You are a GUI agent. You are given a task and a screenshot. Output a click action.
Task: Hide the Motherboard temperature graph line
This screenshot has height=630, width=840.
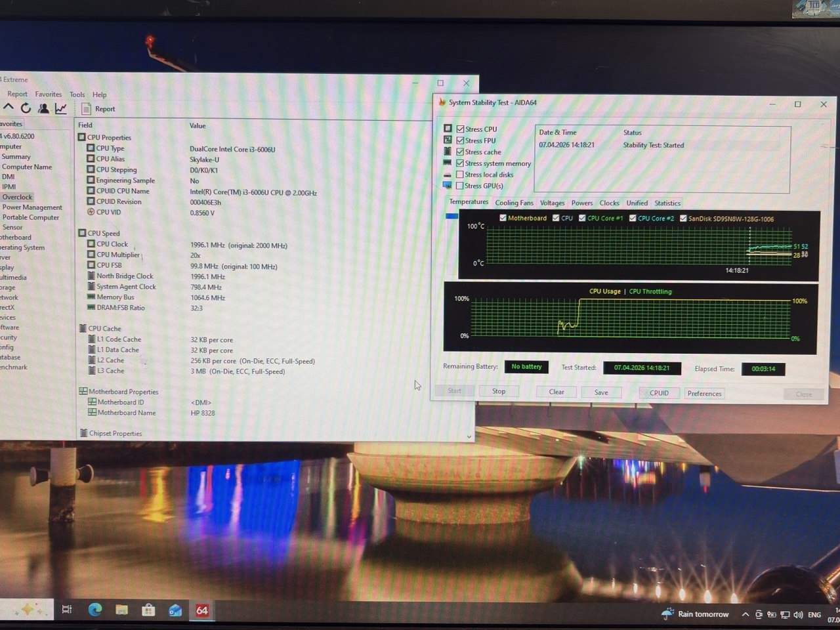(503, 218)
